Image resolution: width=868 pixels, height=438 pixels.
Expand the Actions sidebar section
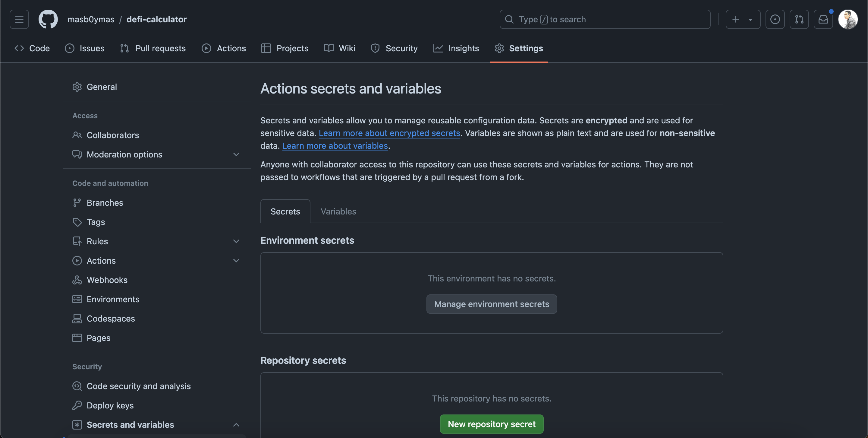[x=236, y=261]
